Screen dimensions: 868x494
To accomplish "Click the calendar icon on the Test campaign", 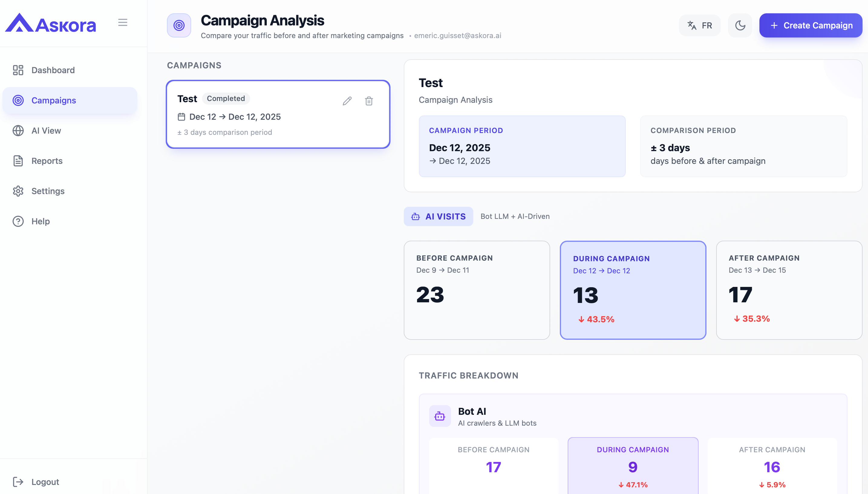I will pos(181,117).
